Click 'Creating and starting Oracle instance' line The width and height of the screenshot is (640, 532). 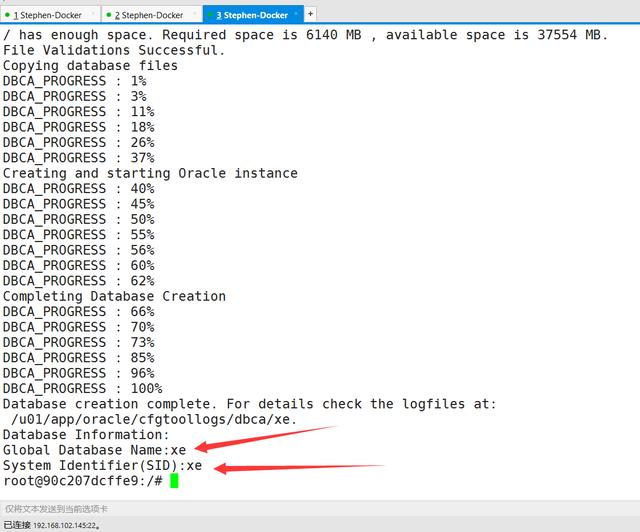(150, 173)
